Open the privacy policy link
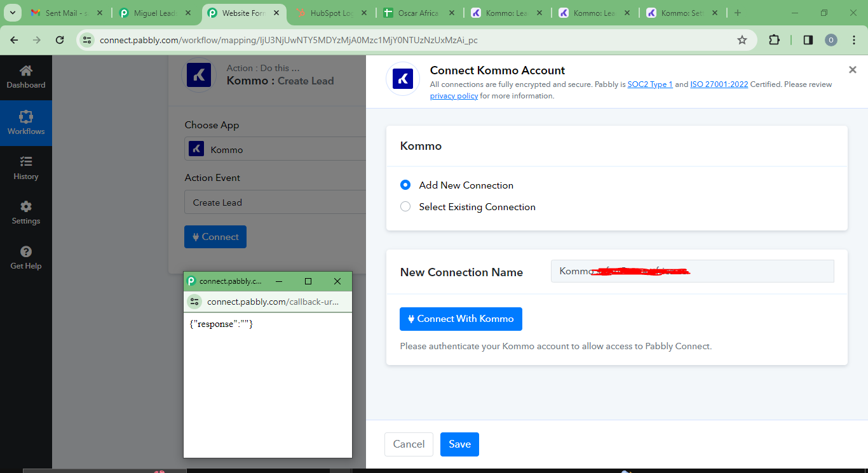Screen dimensions: 868x473 pos(454,96)
